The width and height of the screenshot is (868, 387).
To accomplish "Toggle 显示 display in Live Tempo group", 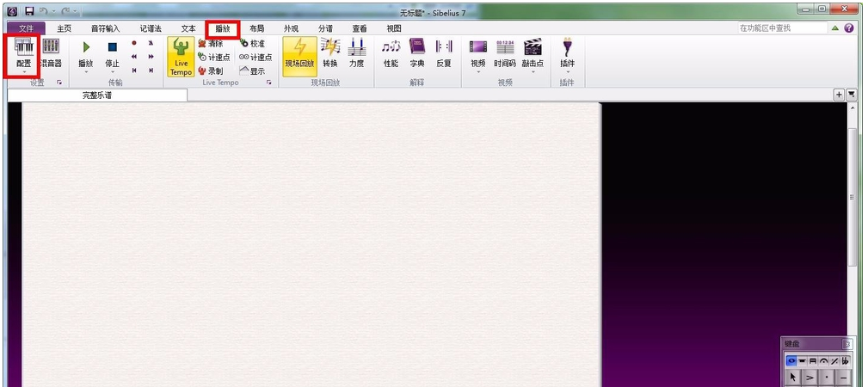I will tap(252, 71).
